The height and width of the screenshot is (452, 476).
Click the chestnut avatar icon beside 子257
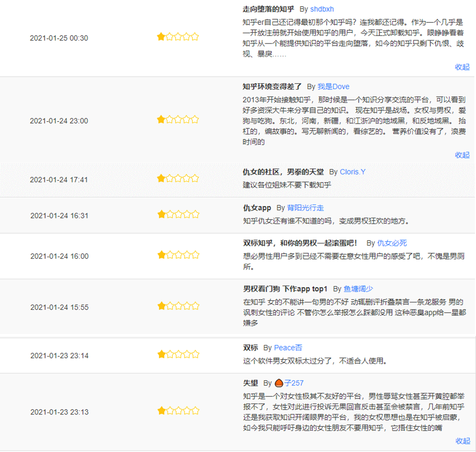(279, 383)
